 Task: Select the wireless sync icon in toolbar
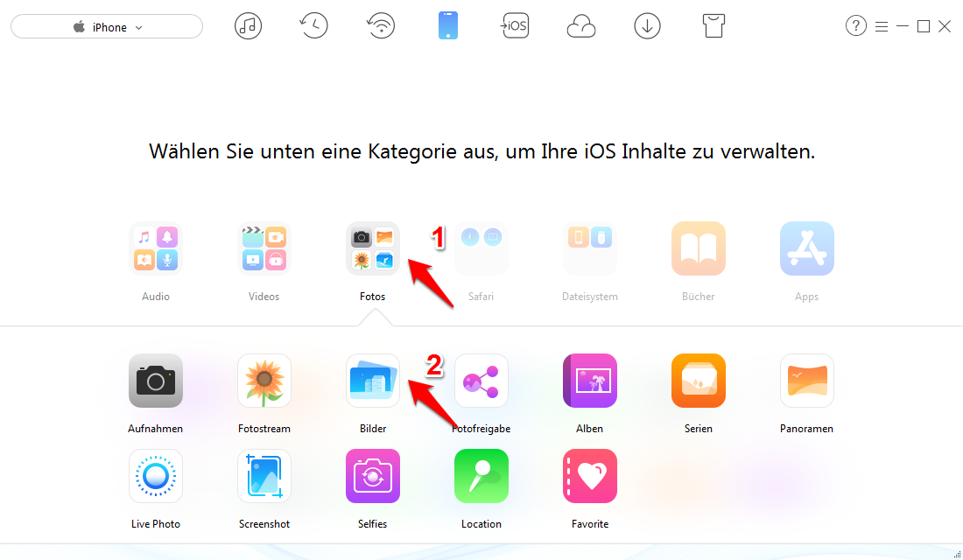pyautogui.click(x=381, y=25)
